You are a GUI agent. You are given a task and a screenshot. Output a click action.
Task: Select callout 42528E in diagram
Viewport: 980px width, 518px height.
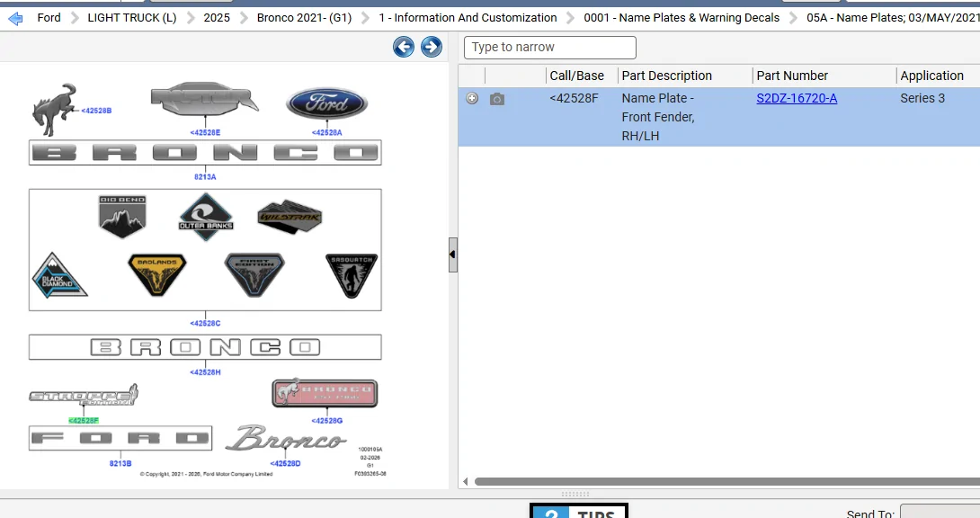(205, 132)
